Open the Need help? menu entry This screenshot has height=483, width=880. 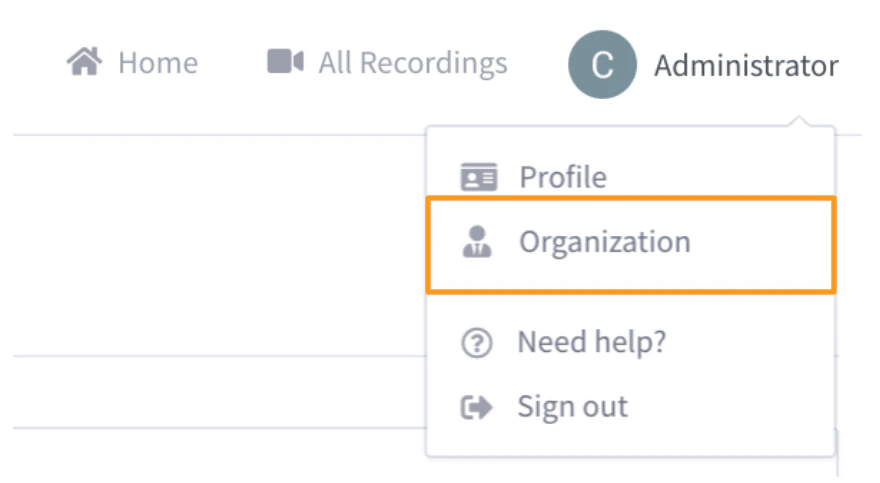(x=590, y=344)
